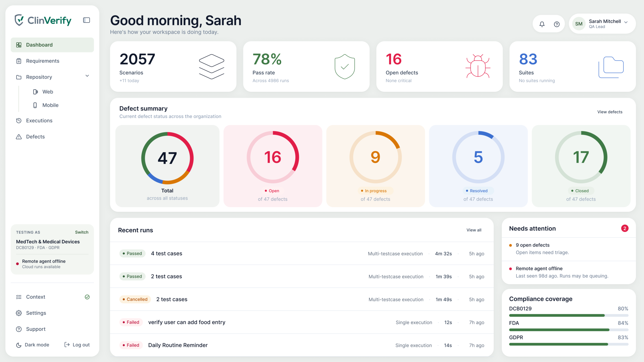This screenshot has height=362, width=644.
Task: Open the Repository menu label
Action: [39, 77]
